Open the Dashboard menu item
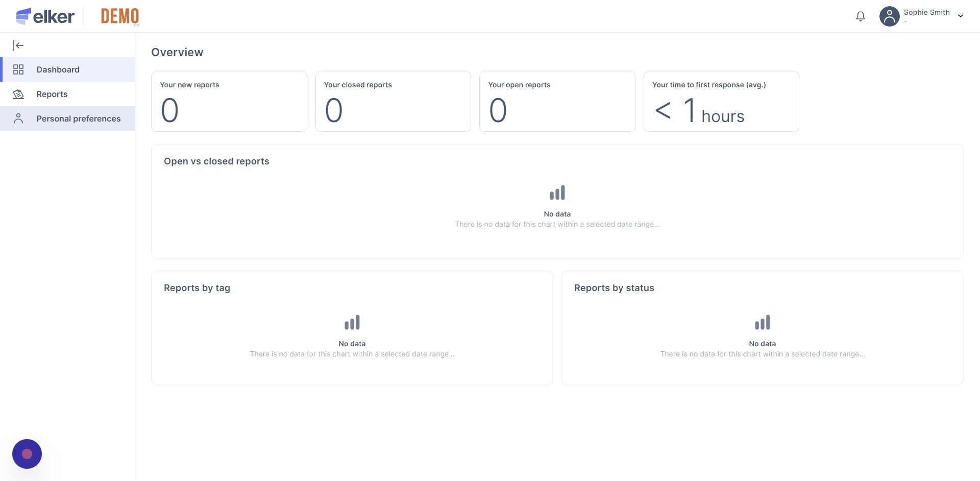The image size is (980, 481). [x=68, y=69]
